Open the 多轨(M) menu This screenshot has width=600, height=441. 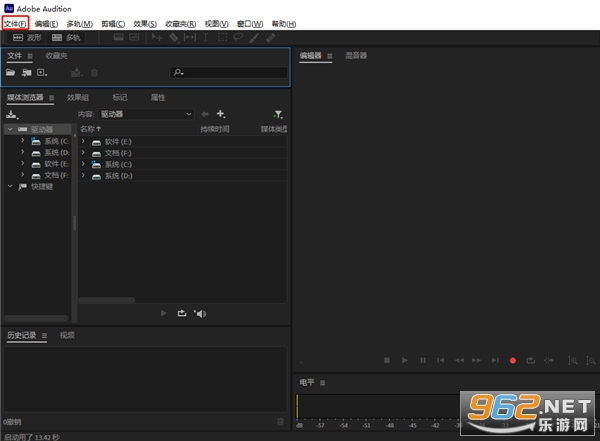coord(79,24)
